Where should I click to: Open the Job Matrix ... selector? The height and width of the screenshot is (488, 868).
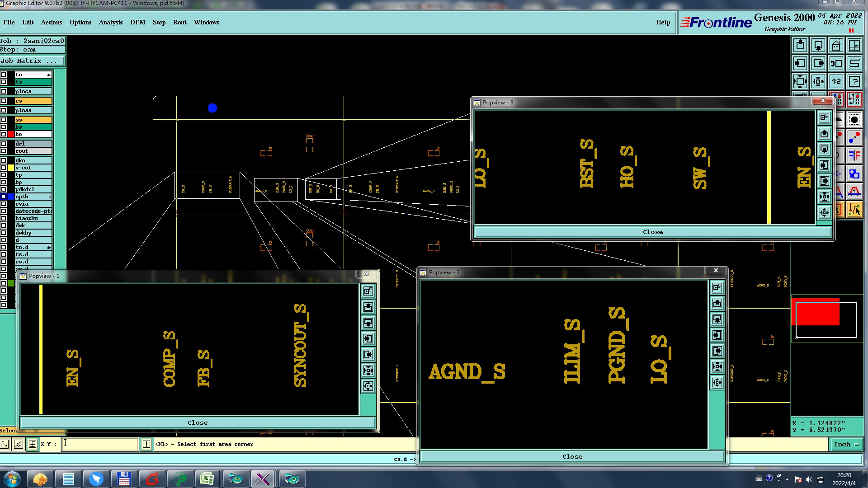pyautogui.click(x=33, y=61)
